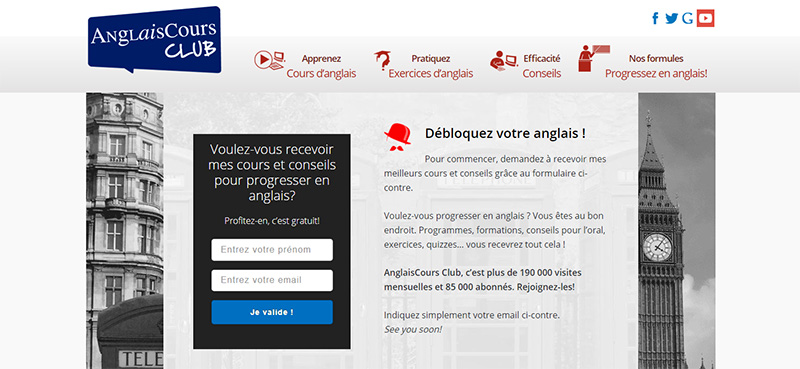Click the person at computer icon

504,60
